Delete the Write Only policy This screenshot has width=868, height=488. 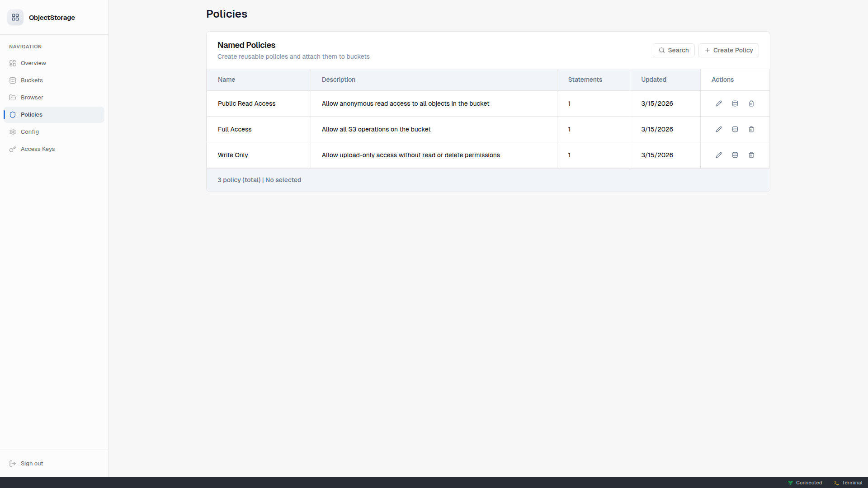click(x=751, y=155)
